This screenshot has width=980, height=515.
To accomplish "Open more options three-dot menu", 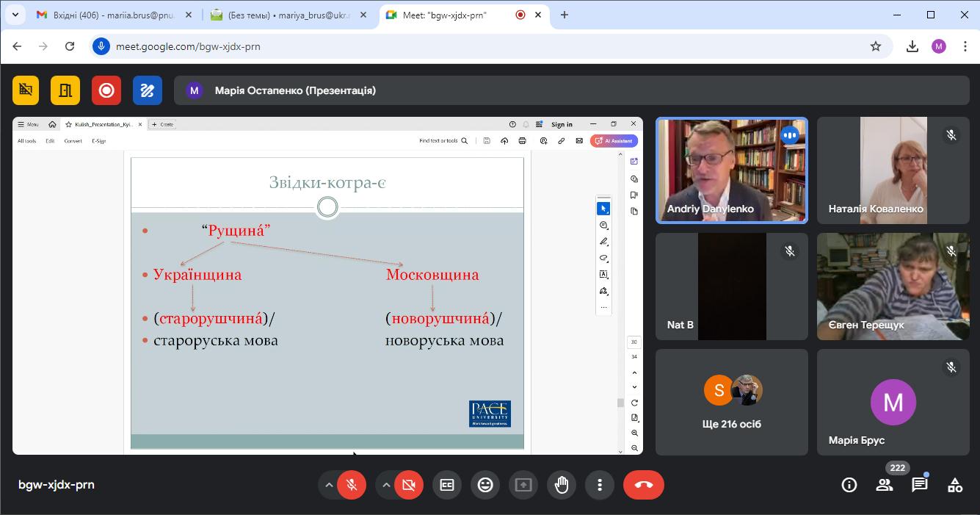I will tap(600, 485).
